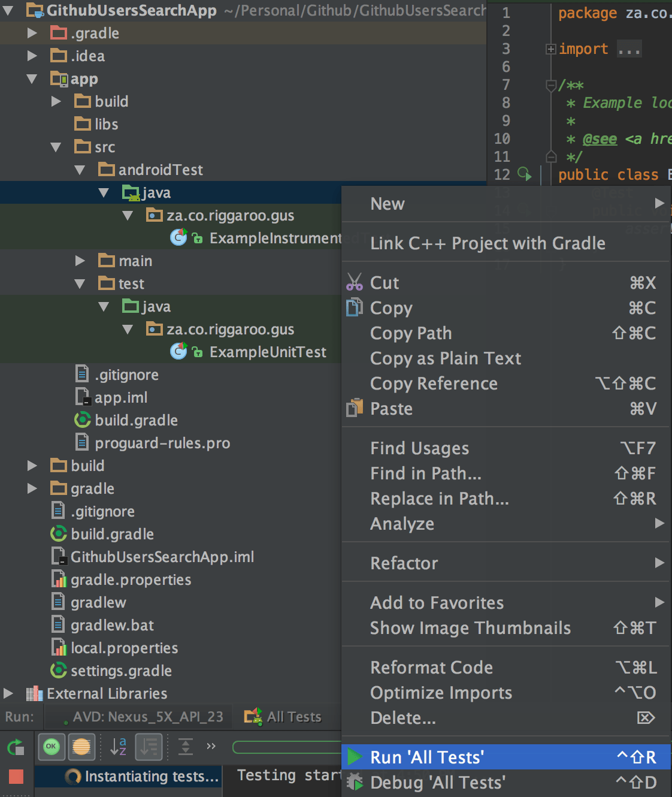Select the Instantiating tests node
The image size is (672, 797).
coord(152,776)
